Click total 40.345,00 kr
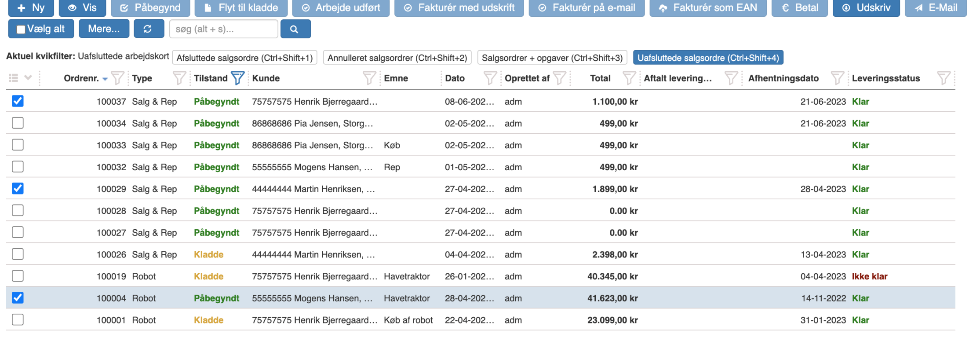 click(612, 276)
